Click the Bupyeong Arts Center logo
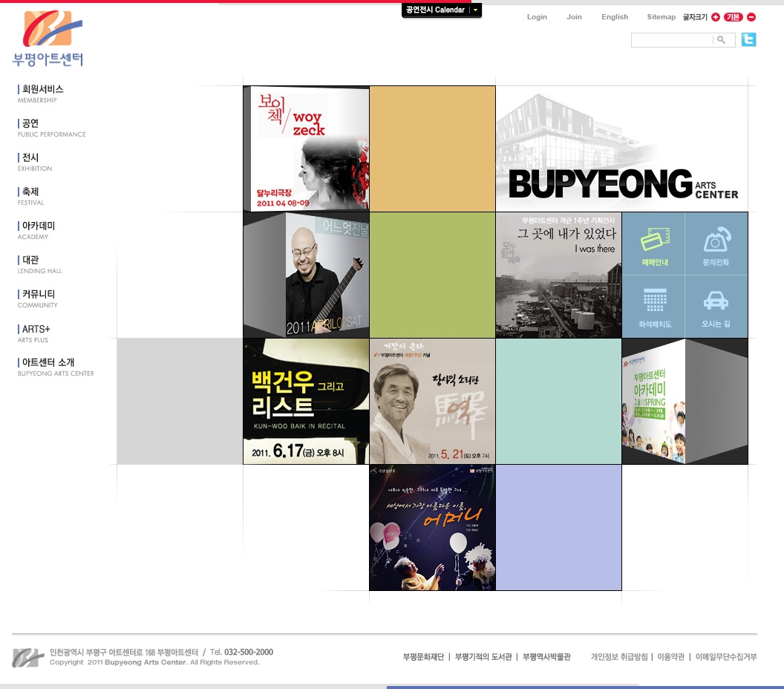This screenshot has width=784, height=689. (x=48, y=38)
